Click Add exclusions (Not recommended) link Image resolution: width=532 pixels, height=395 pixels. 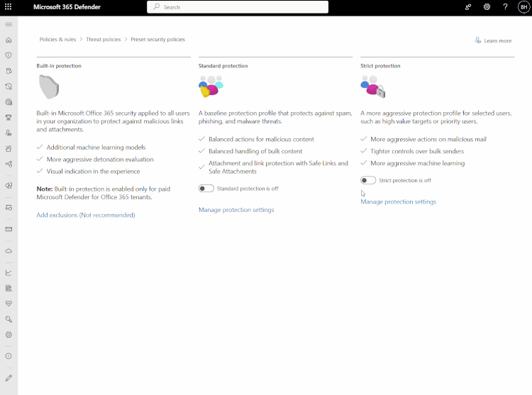[x=86, y=215]
